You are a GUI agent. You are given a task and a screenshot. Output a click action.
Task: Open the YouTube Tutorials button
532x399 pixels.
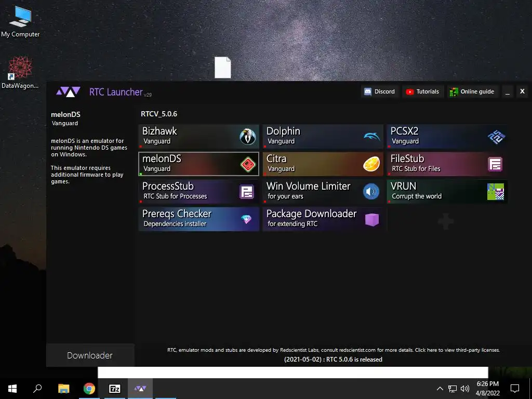(423, 91)
